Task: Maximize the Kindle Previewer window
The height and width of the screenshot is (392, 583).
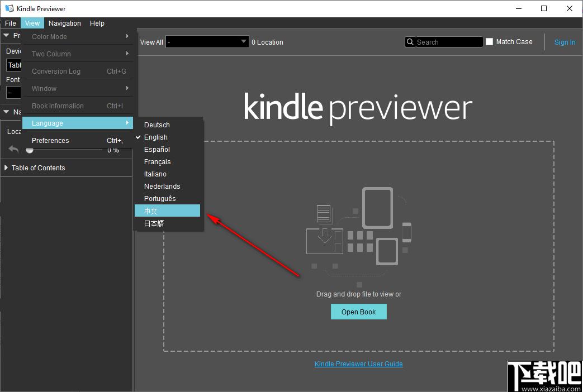Action: coord(544,8)
